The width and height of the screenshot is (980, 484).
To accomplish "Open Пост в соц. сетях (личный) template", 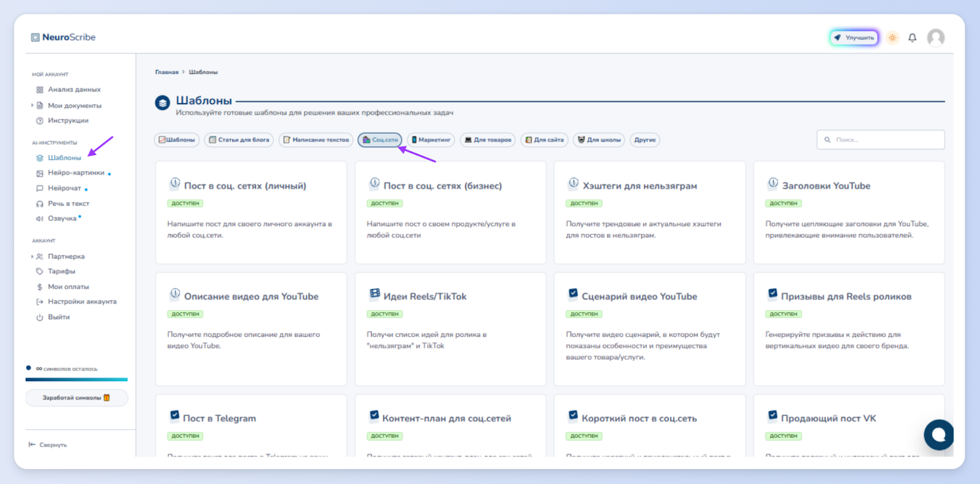I will pyautogui.click(x=251, y=213).
